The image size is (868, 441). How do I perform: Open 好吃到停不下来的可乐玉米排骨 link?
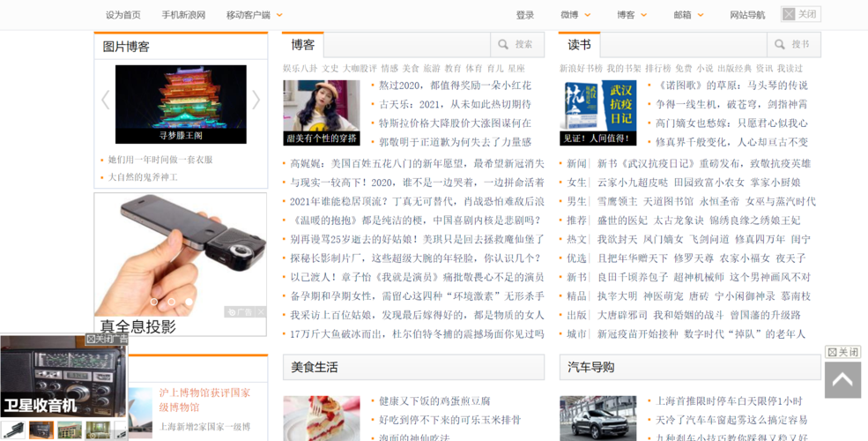pyautogui.click(x=450, y=420)
